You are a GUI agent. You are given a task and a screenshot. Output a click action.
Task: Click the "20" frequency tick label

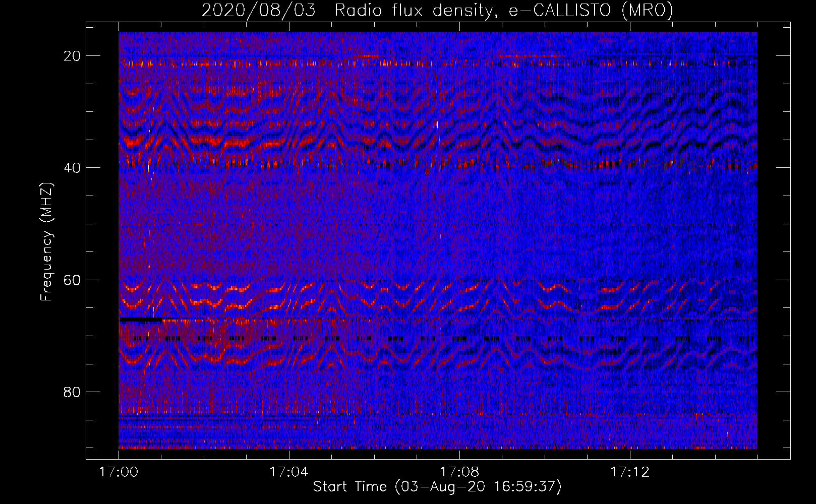73,56
